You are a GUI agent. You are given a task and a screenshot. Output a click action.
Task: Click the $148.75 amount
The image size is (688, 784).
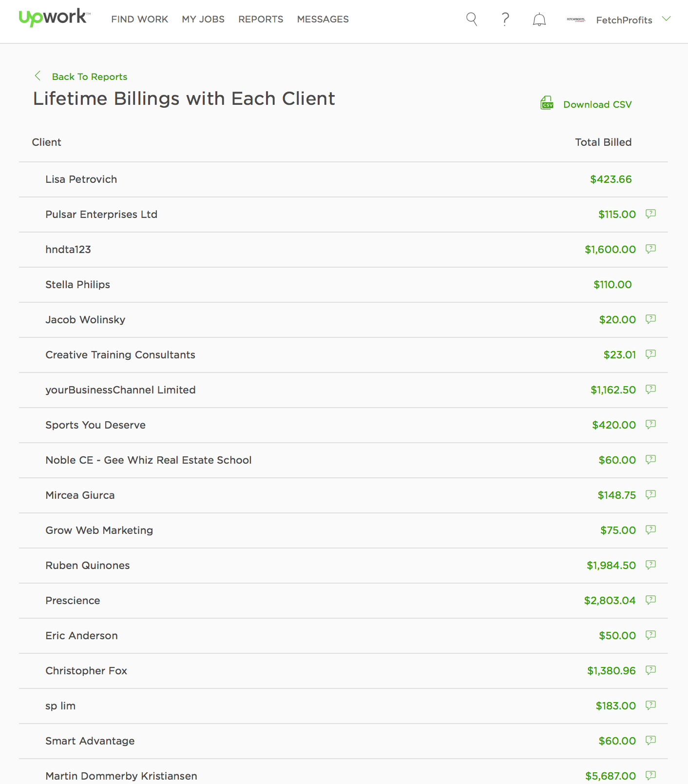[617, 495]
